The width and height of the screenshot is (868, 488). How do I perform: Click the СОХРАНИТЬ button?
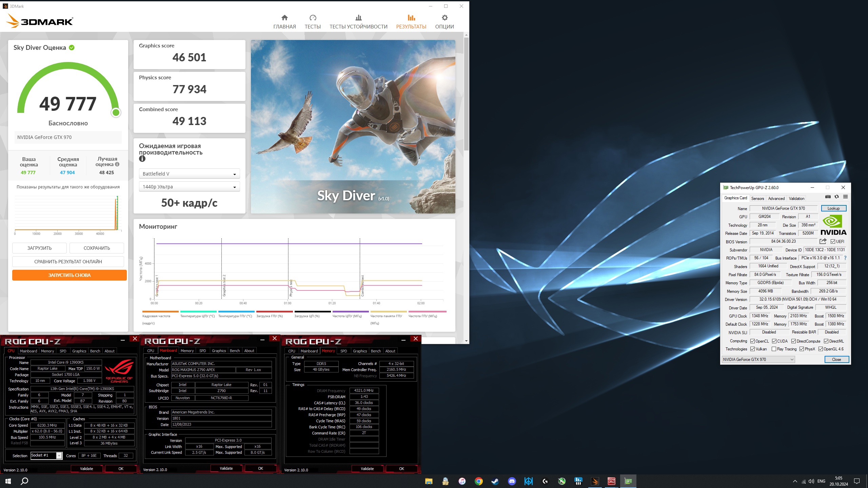97,248
